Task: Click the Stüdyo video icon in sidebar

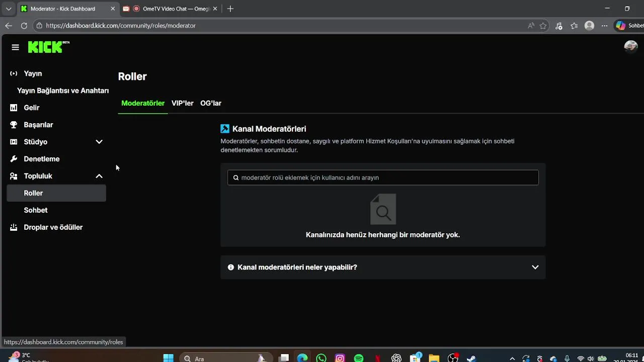Action: coord(14,142)
